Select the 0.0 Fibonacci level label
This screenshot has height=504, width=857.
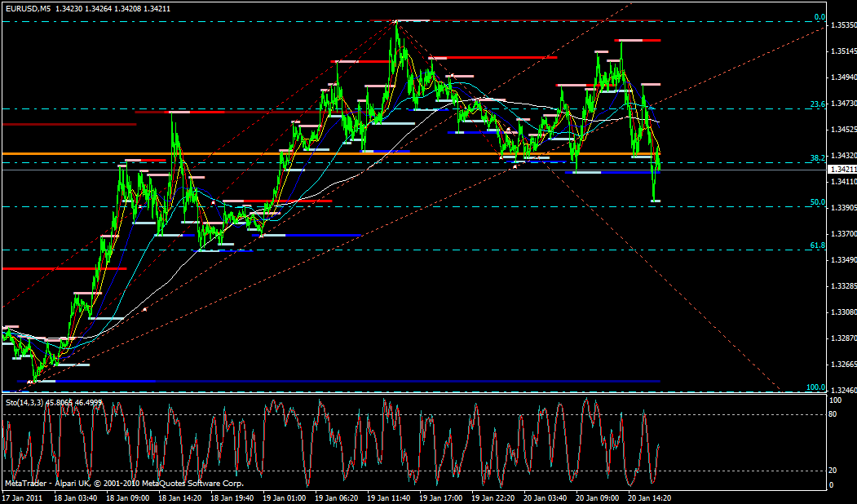click(x=819, y=17)
